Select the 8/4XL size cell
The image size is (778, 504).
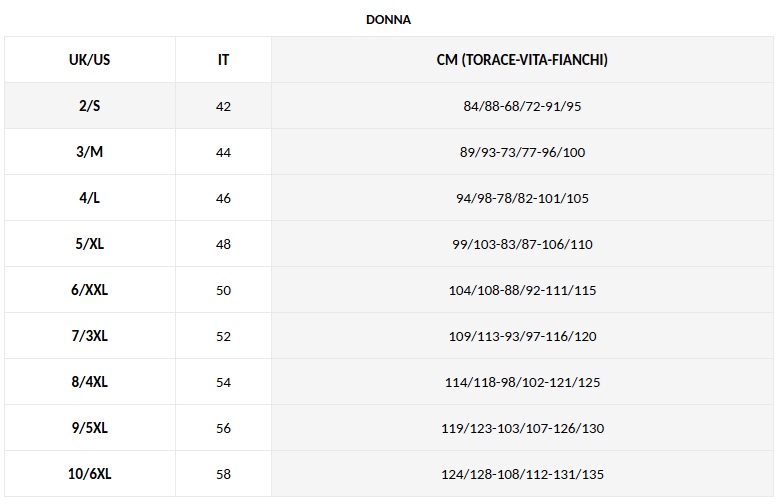tap(90, 382)
